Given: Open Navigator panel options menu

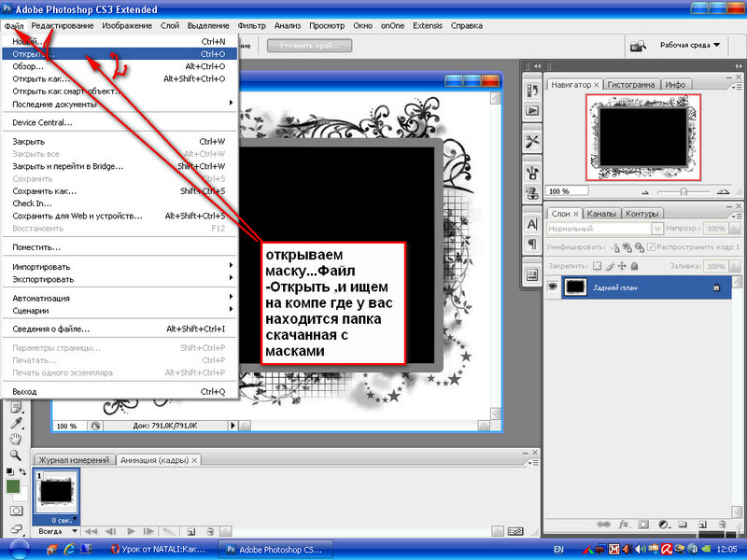Looking at the screenshot, I should pos(736,87).
